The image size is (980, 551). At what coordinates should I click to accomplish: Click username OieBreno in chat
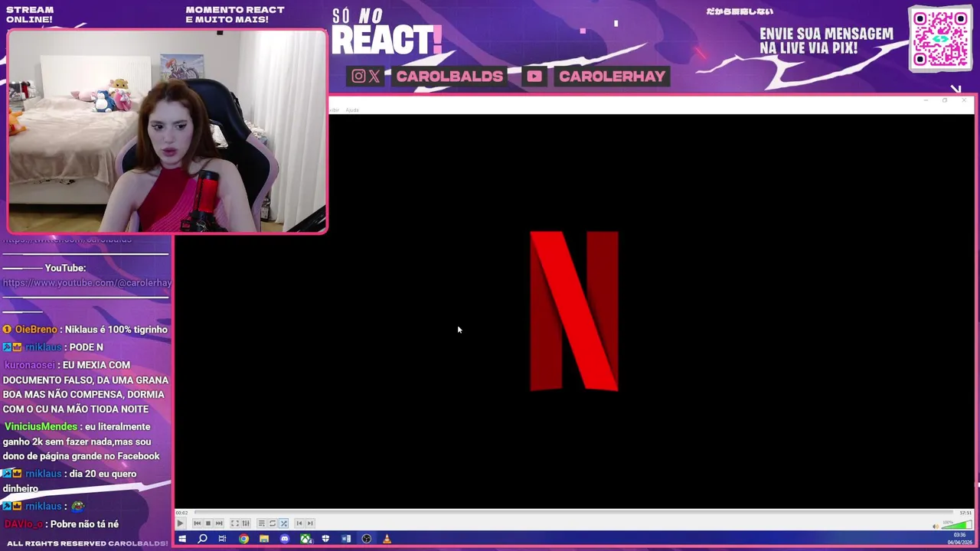tap(36, 329)
